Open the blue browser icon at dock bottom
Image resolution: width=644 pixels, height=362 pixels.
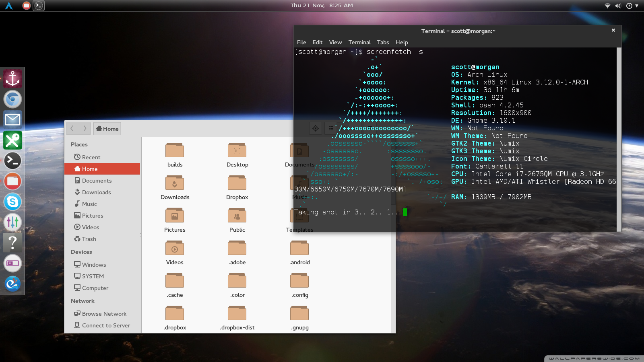(x=12, y=284)
